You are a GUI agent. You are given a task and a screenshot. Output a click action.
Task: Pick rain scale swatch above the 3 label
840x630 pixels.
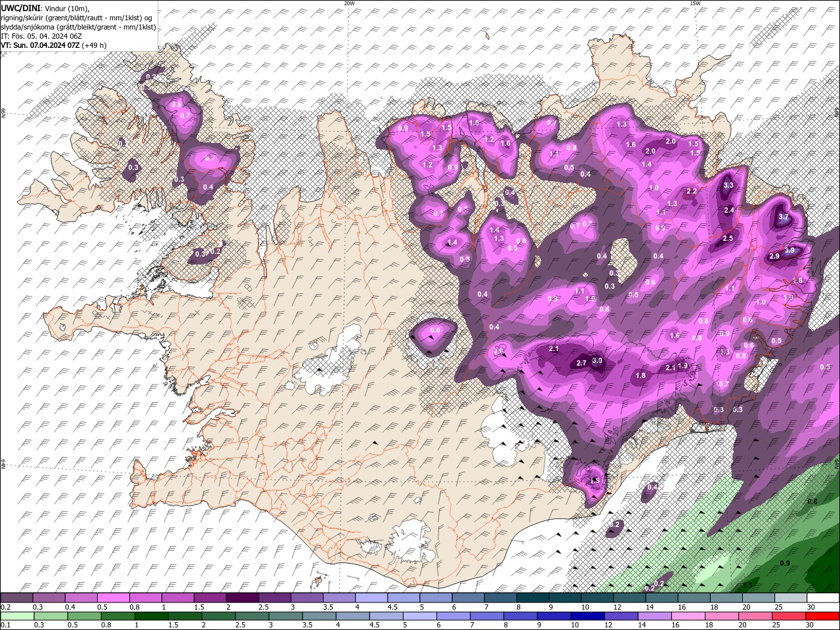click(x=285, y=616)
